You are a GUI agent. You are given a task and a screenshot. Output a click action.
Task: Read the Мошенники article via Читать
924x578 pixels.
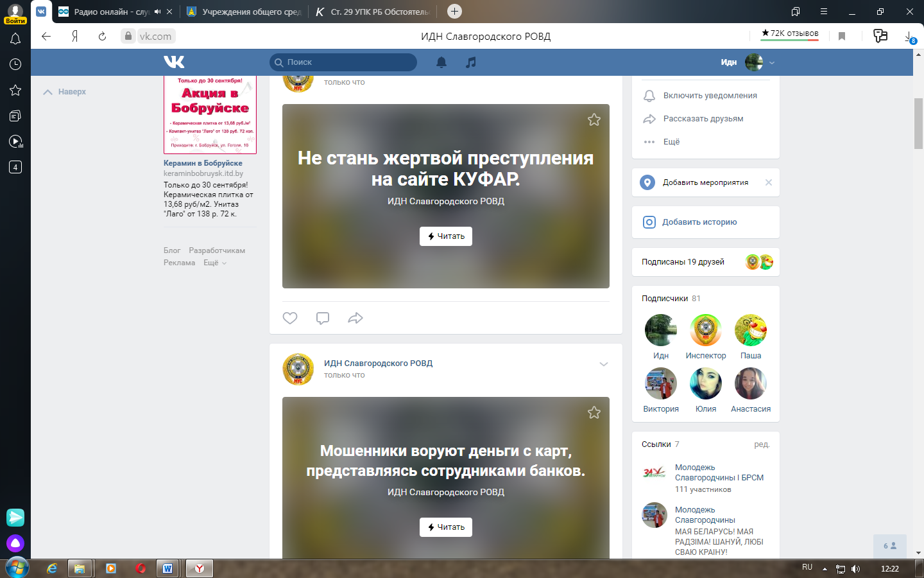click(x=446, y=527)
